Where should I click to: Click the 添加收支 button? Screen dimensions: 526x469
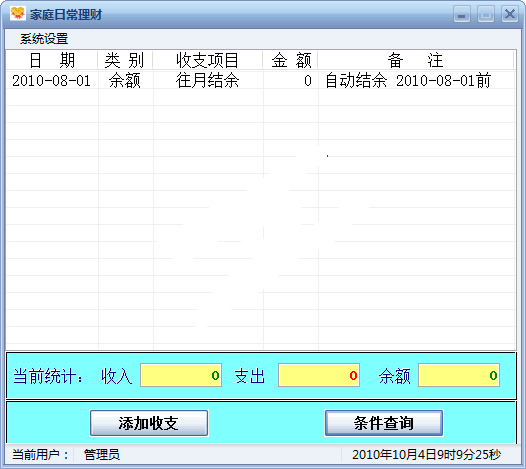[x=149, y=423]
